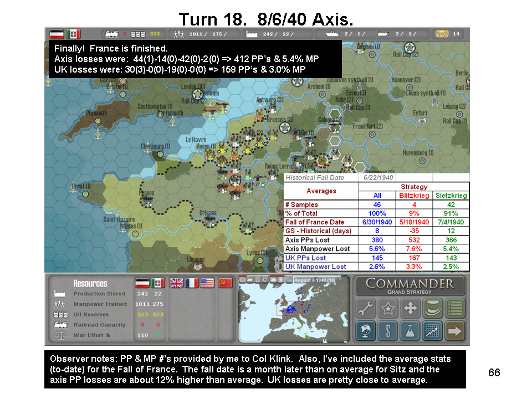This screenshot has width=532, height=399.
Task: Open purchases with the dollar sign icon
Action: (x=388, y=331)
